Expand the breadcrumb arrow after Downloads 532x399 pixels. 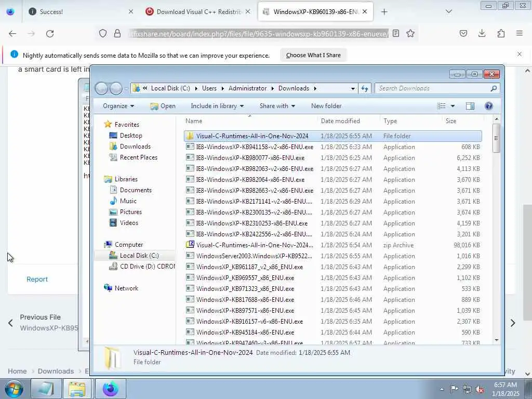[315, 88]
